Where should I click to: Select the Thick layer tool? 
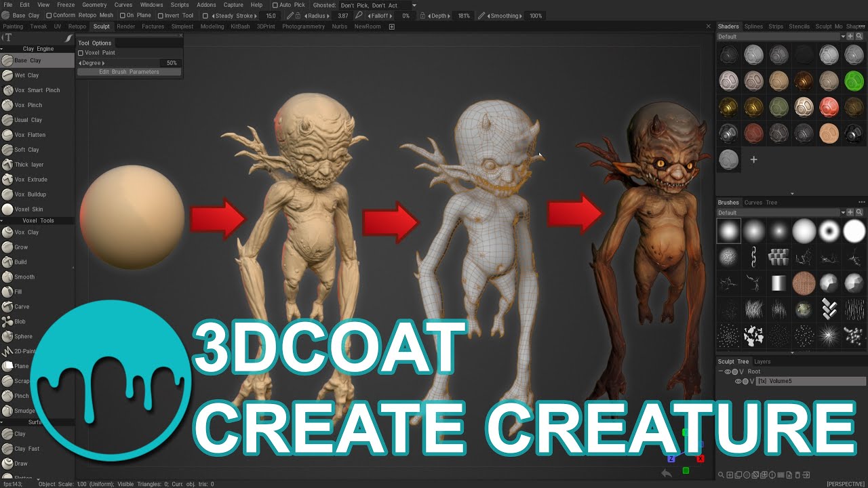coord(37,165)
